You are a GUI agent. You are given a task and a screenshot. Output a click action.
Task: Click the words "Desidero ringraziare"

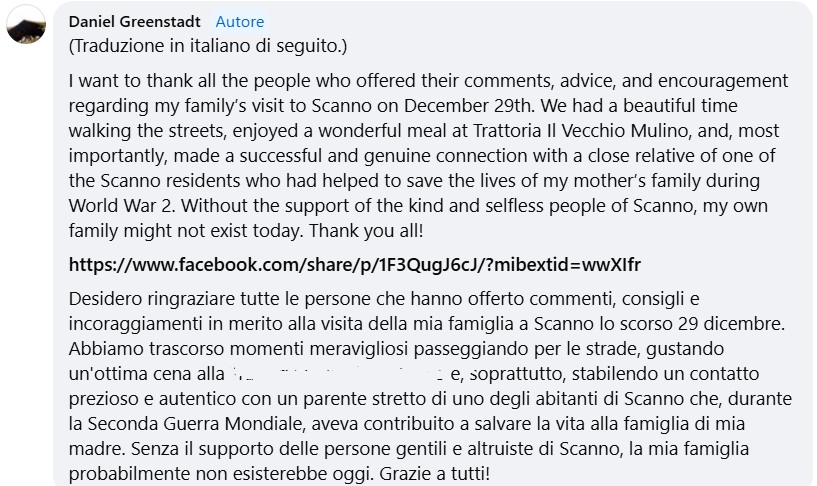pos(147,299)
